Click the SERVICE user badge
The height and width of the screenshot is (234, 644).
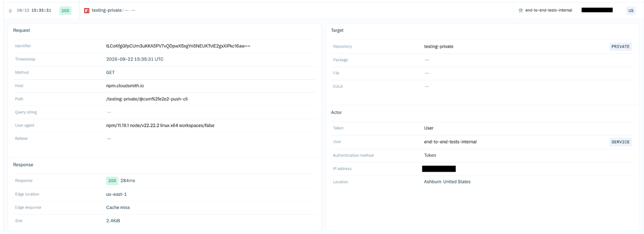620,142
